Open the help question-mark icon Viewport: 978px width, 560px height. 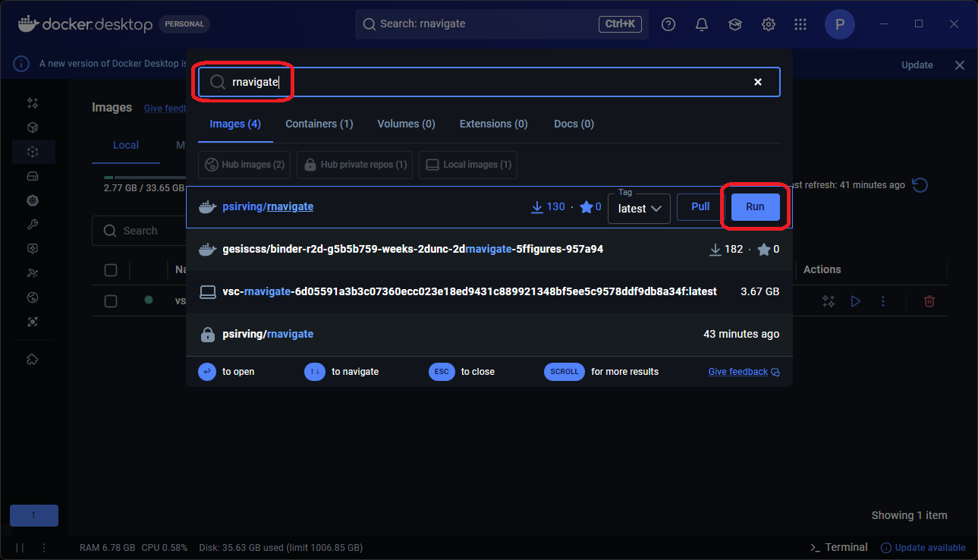coord(668,24)
